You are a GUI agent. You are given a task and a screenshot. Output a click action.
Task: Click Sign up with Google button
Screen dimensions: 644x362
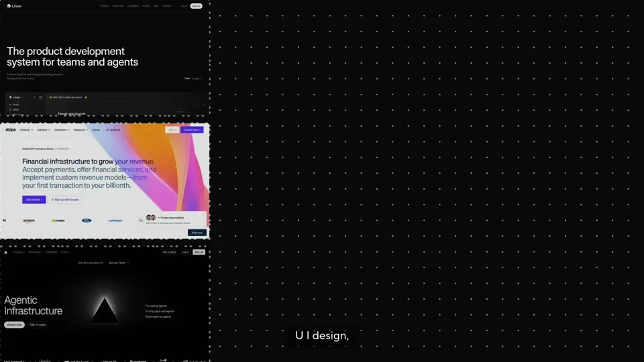click(x=65, y=200)
